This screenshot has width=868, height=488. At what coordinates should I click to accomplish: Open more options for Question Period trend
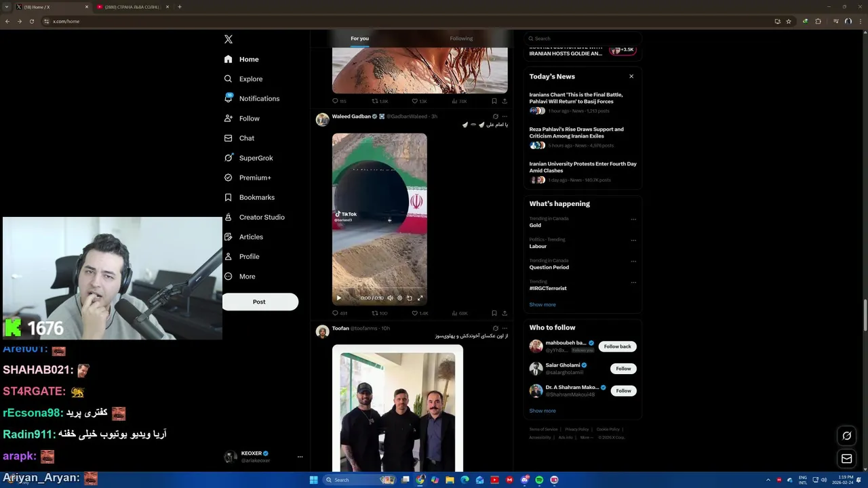pyautogui.click(x=633, y=261)
